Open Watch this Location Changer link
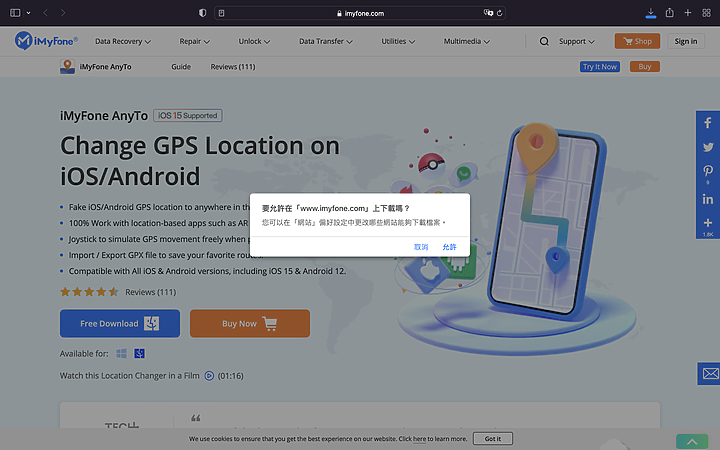720x450 pixels. 129,376
